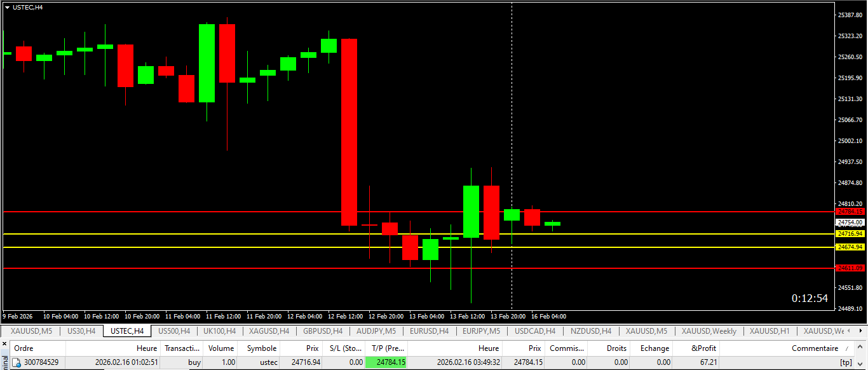This screenshot has height=370, width=868.
Task: Switch to the UK100,H4 tab
Action: 219,331
